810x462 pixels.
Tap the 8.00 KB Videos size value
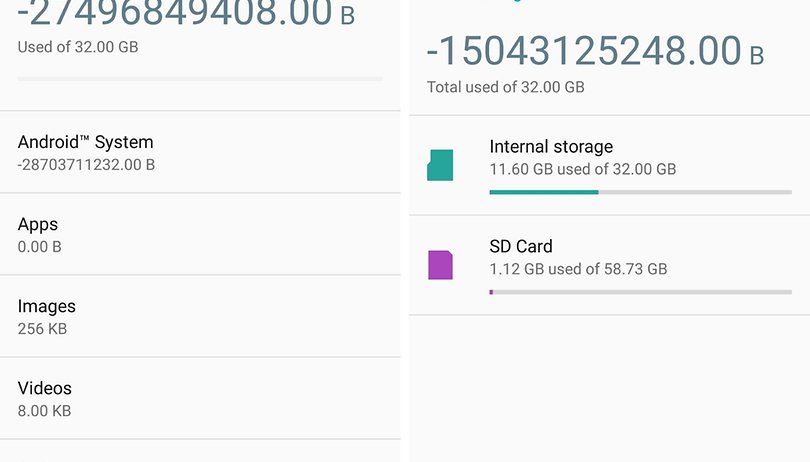point(44,411)
